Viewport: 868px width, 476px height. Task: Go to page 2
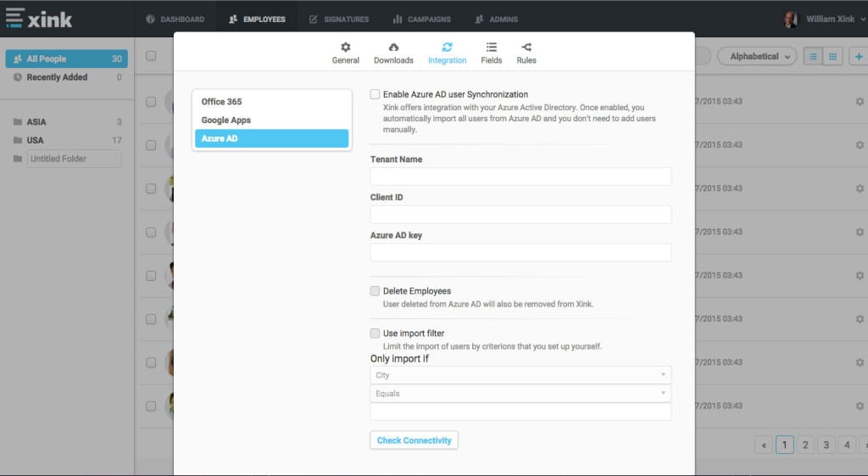tap(805, 445)
